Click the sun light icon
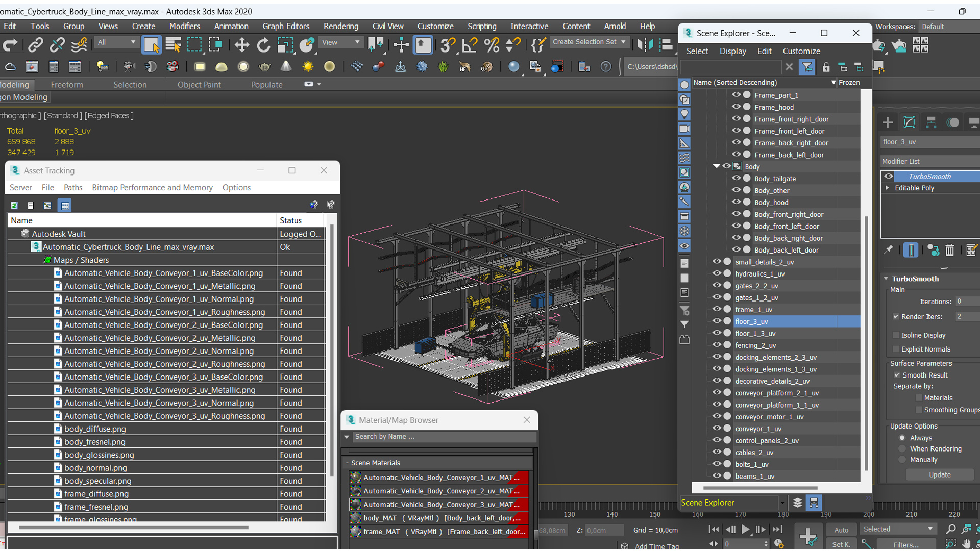The height and width of the screenshot is (551, 980). [x=308, y=67]
